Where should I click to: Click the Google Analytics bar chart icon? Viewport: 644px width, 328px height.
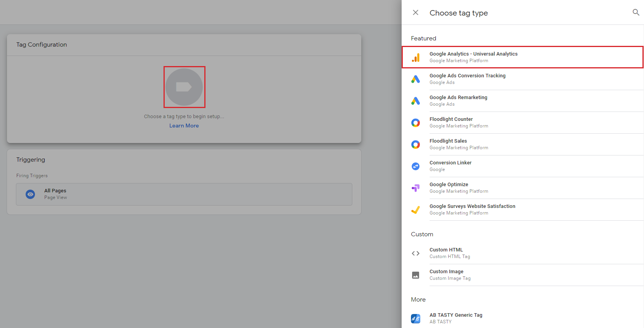coord(416,58)
